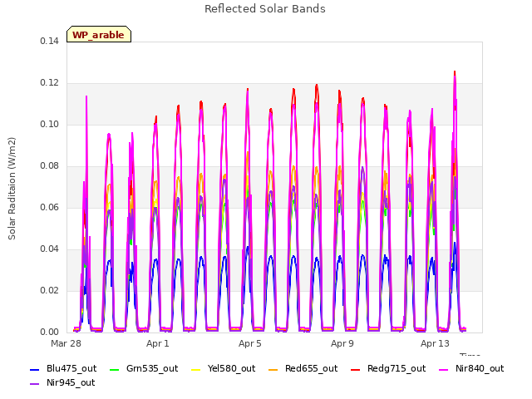532x399 pixels.
Task: Click the Reflected Solar Bands chart title
Action: [x=265, y=9]
